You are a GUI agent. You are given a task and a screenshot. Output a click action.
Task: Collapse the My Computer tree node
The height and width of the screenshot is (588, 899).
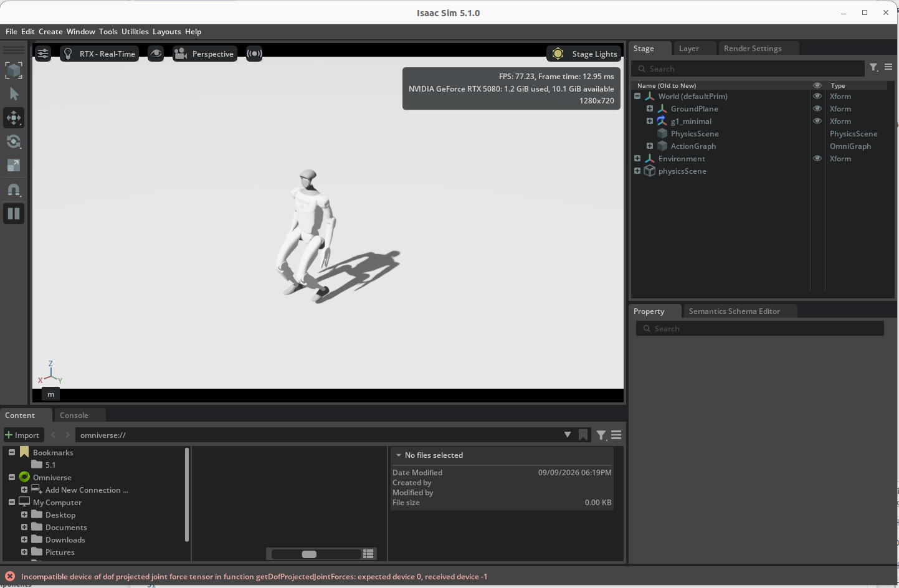[x=12, y=502]
